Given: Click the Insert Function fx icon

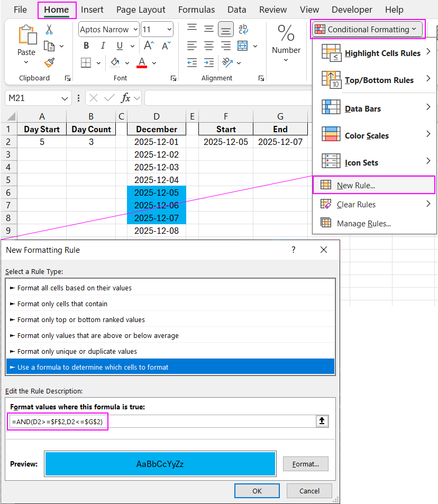Looking at the screenshot, I should click(125, 98).
